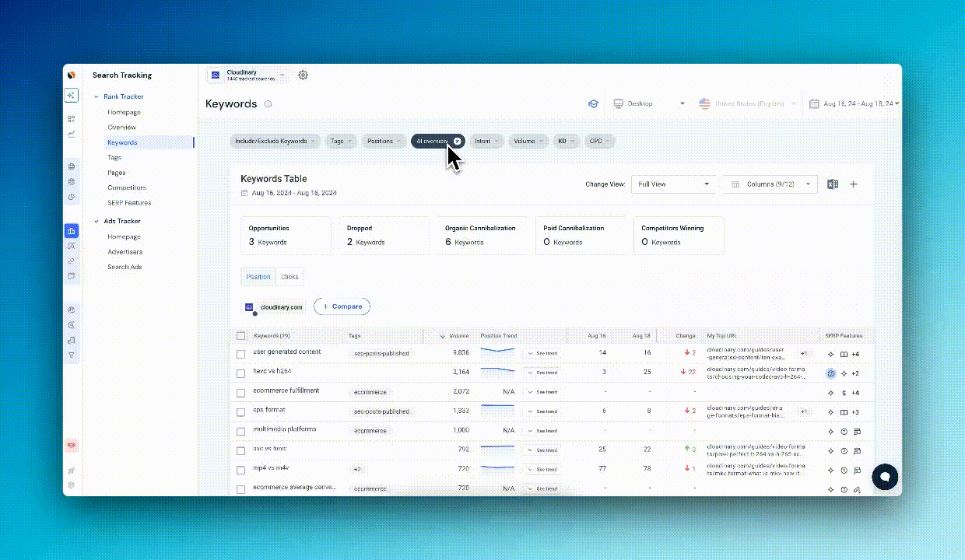Viewport: 965px width, 560px height.
Task: Check the 'user generated content' row checkbox
Action: coord(240,353)
